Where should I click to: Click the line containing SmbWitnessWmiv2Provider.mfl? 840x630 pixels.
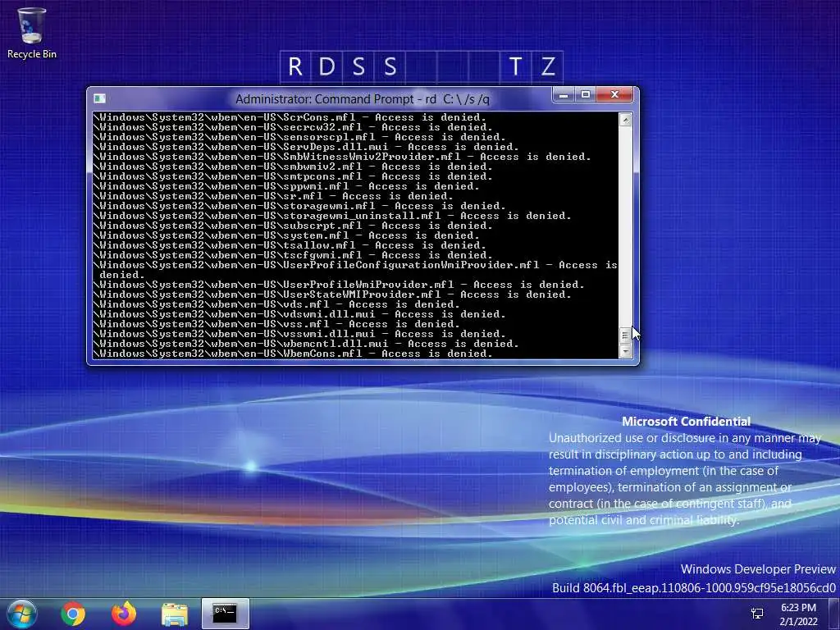pos(342,157)
